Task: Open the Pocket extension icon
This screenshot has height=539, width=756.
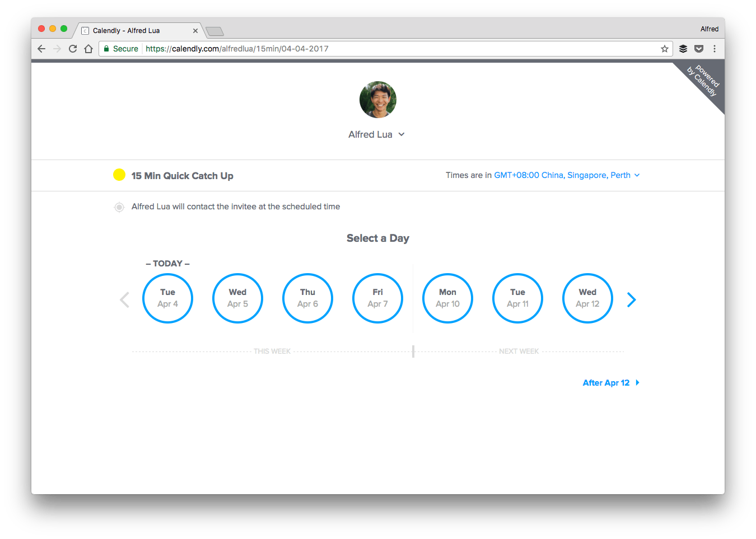Action: click(699, 49)
